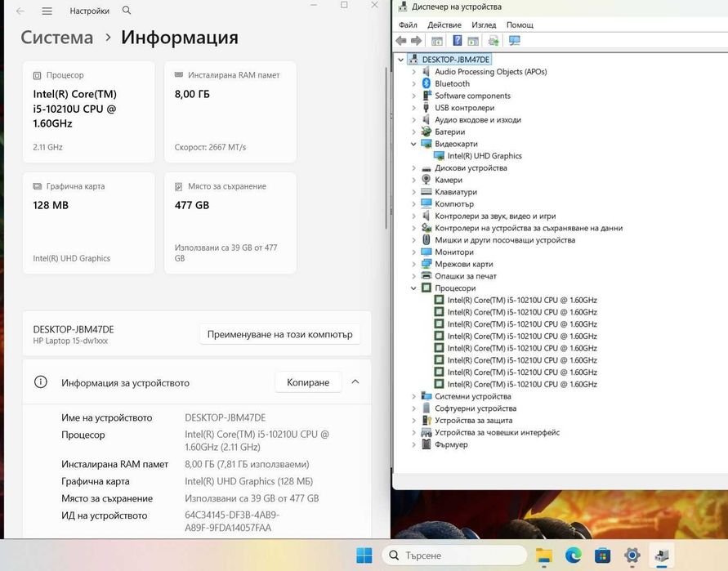Select Софтуерни устройства in device tree

[476, 408]
